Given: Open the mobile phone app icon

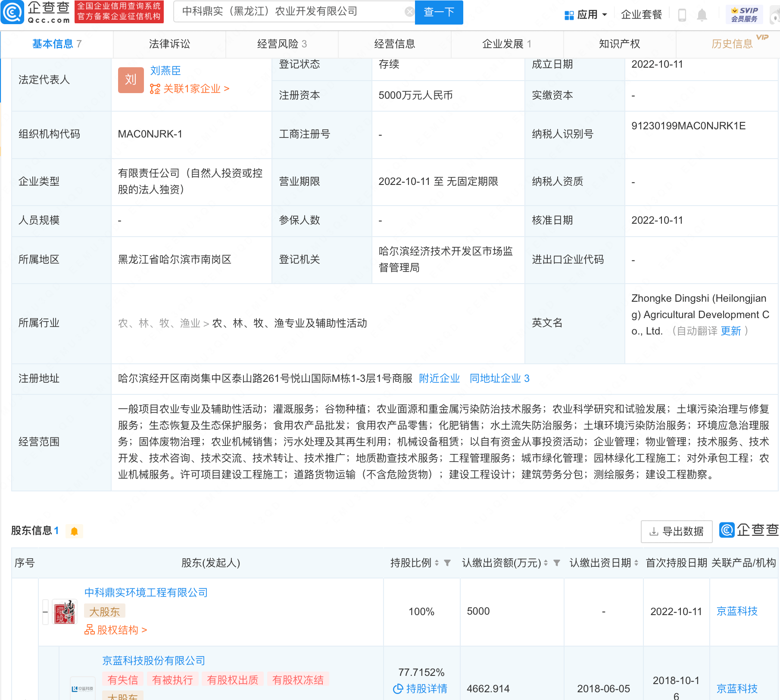Looking at the screenshot, I should [x=682, y=15].
